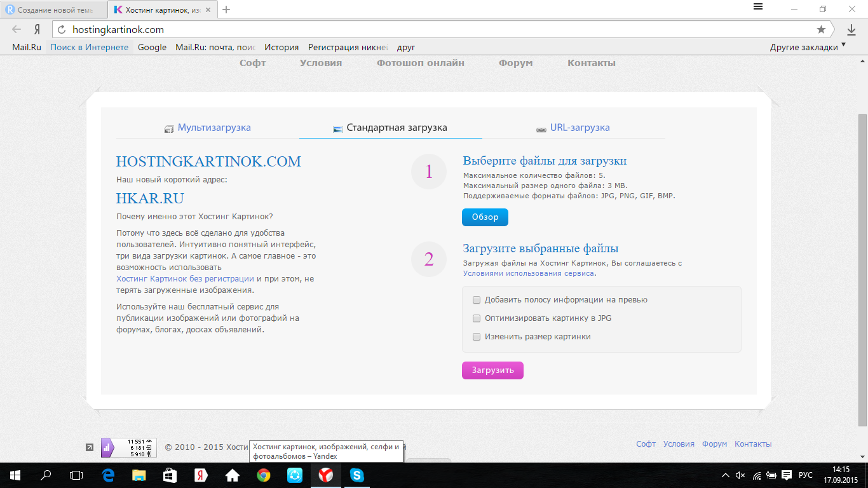This screenshot has height=488, width=868.
Task: Open Контакты in top navigation
Action: pos(592,63)
